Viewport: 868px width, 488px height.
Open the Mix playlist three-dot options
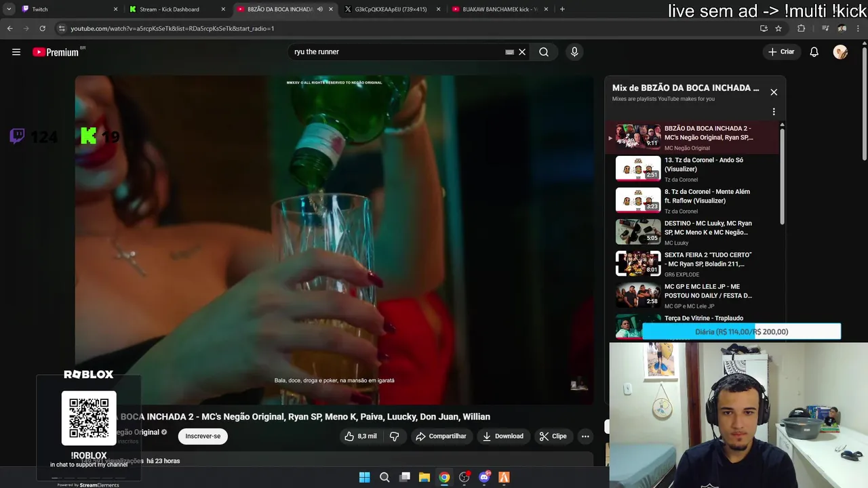[774, 112]
